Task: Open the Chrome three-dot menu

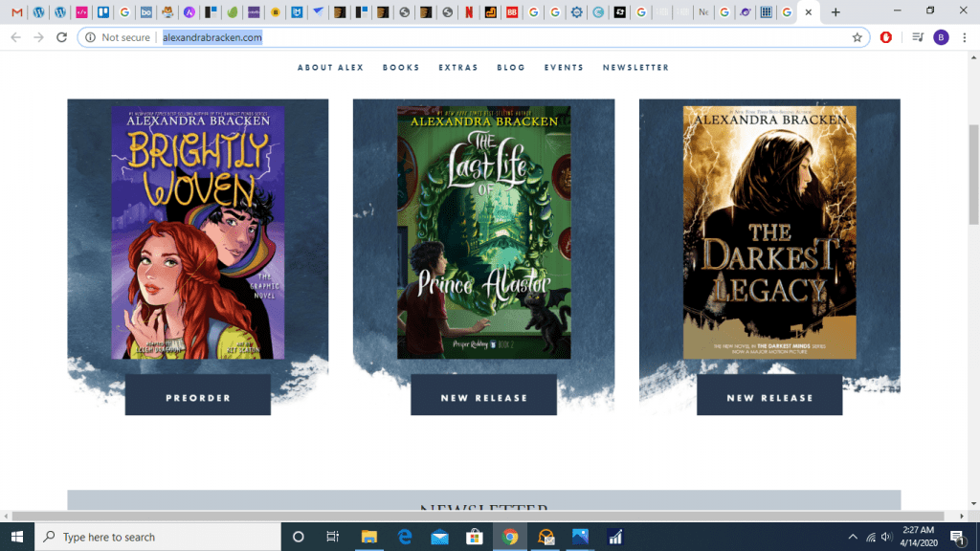Action: coord(965,37)
